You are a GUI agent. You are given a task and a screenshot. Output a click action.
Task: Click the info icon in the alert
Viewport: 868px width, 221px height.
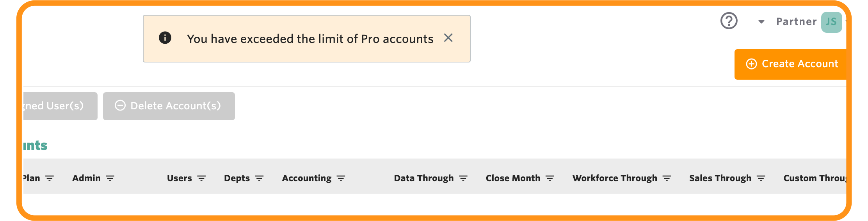tap(165, 38)
